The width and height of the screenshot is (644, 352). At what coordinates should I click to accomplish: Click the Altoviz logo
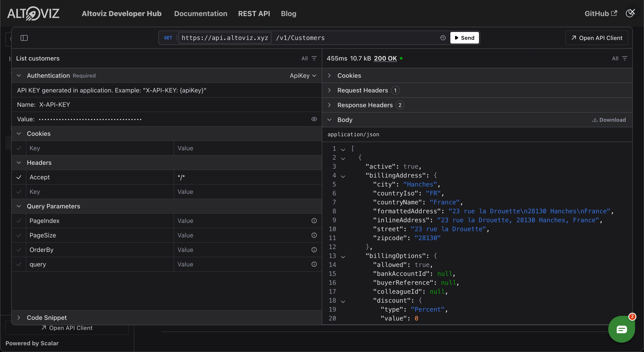(x=33, y=13)
